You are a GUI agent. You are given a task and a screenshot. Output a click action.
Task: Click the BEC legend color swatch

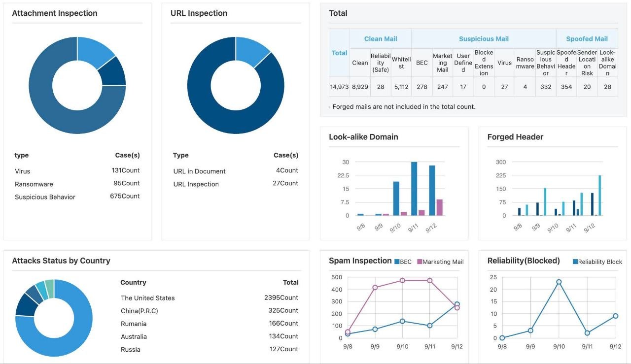coord(397,262)
